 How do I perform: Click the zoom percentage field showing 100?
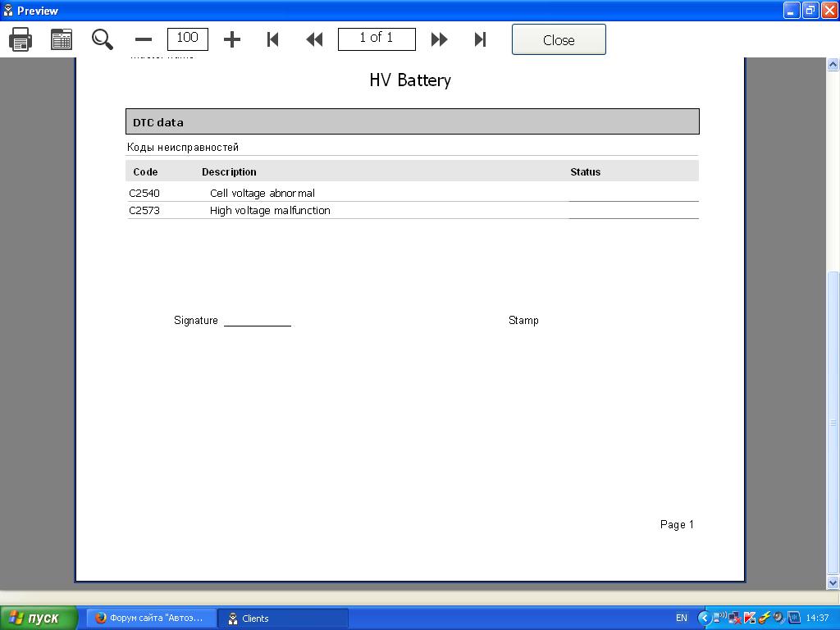pos(188,39)
